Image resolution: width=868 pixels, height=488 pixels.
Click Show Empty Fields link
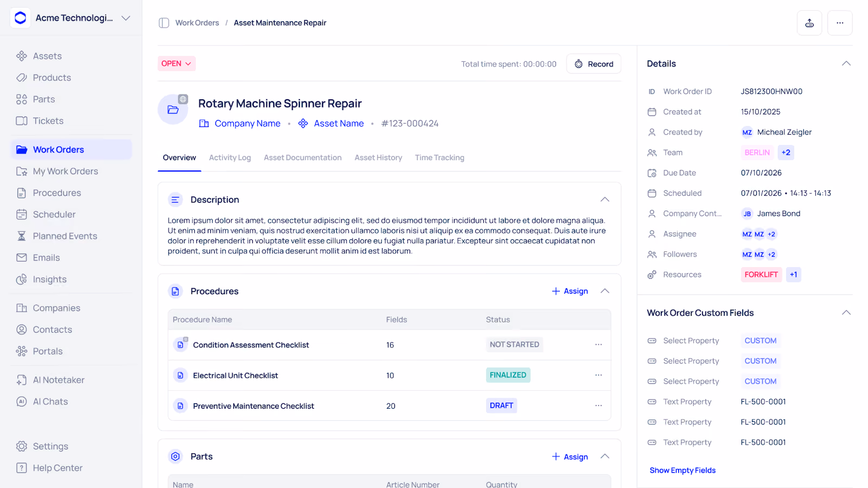click(682, 470)
